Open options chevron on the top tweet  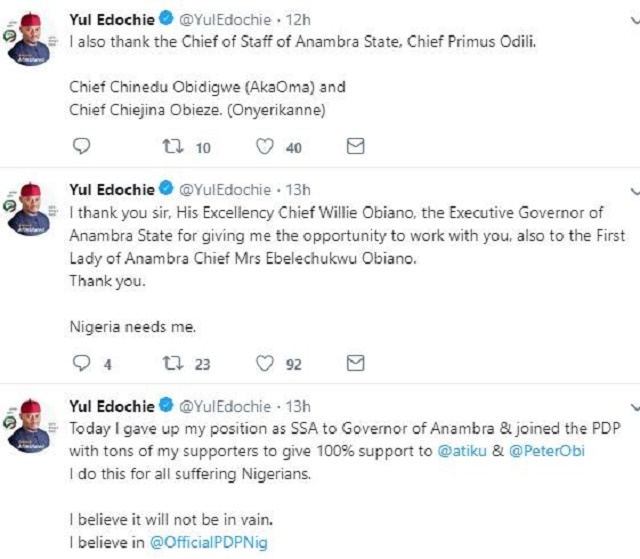point(634,20)
